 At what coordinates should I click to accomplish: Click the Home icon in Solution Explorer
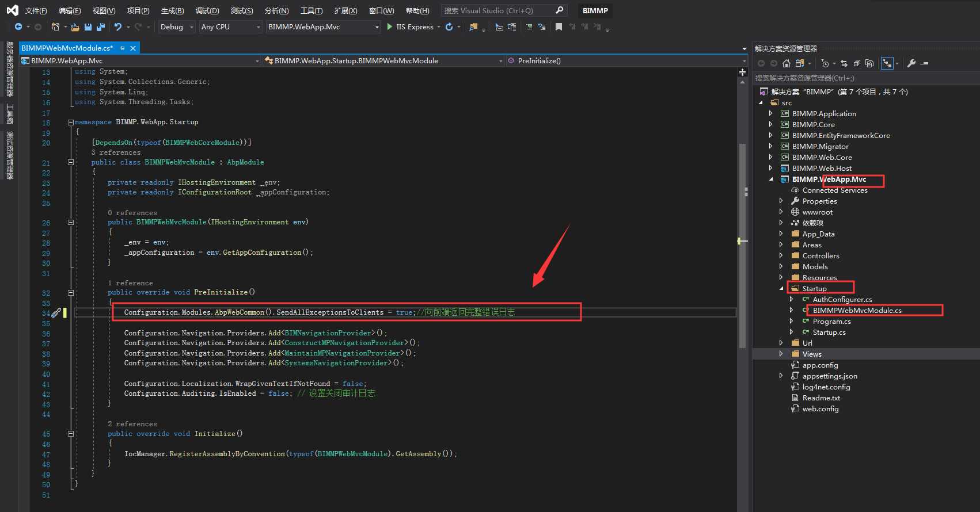click(786, 63)
